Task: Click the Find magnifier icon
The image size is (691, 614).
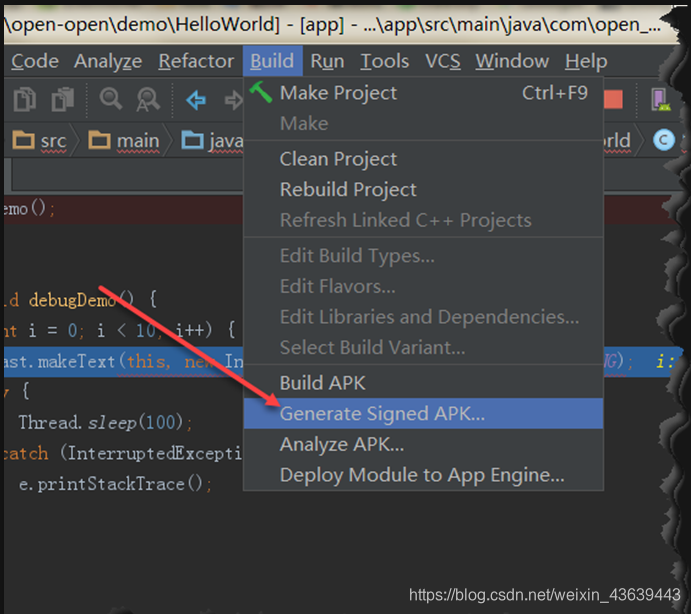Action: [x=110, y=98]
